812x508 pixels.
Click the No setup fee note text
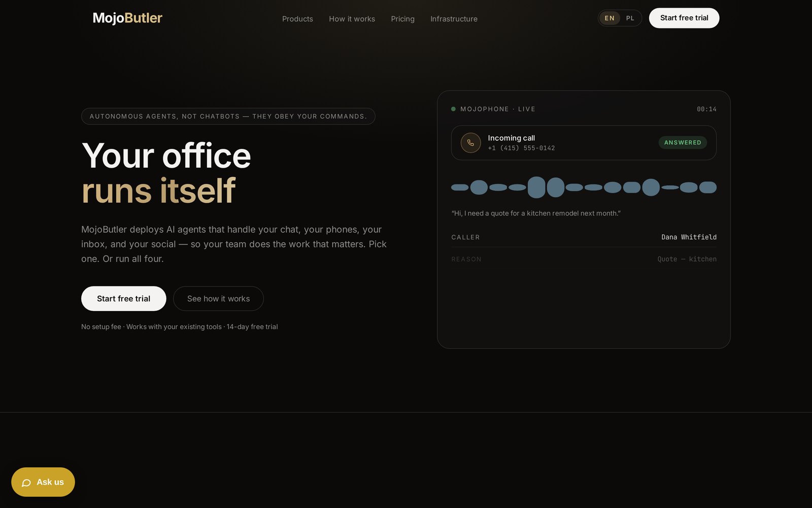tap(180, 327)
